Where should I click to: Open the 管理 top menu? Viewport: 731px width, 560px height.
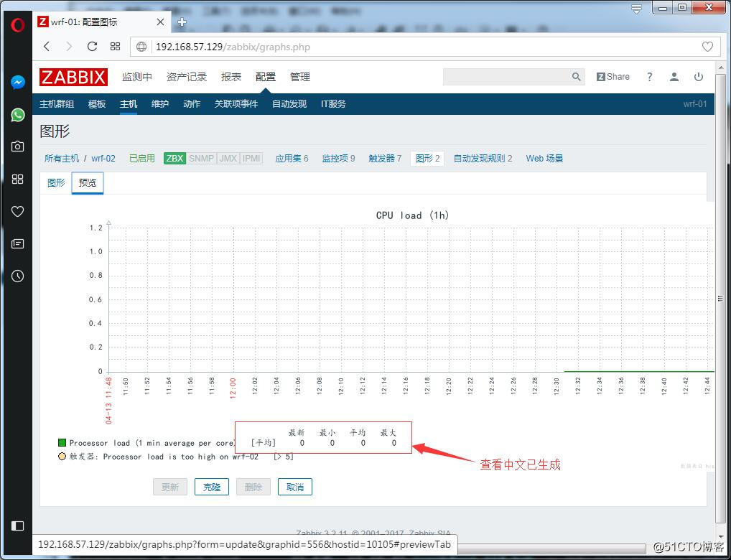(299, 77)
